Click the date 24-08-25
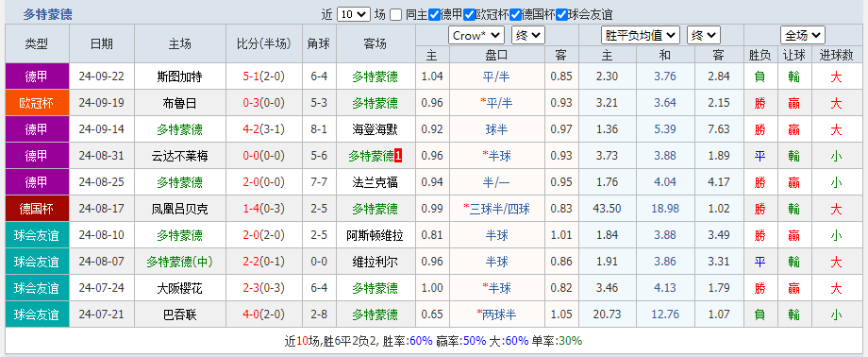The height and width of the screenshot is (357, 868). [102, 182]
